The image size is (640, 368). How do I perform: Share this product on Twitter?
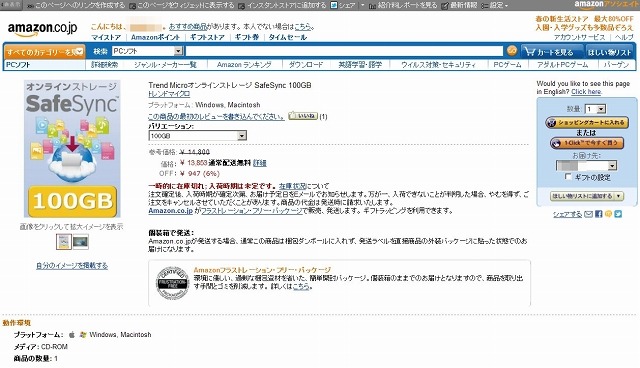618,214
